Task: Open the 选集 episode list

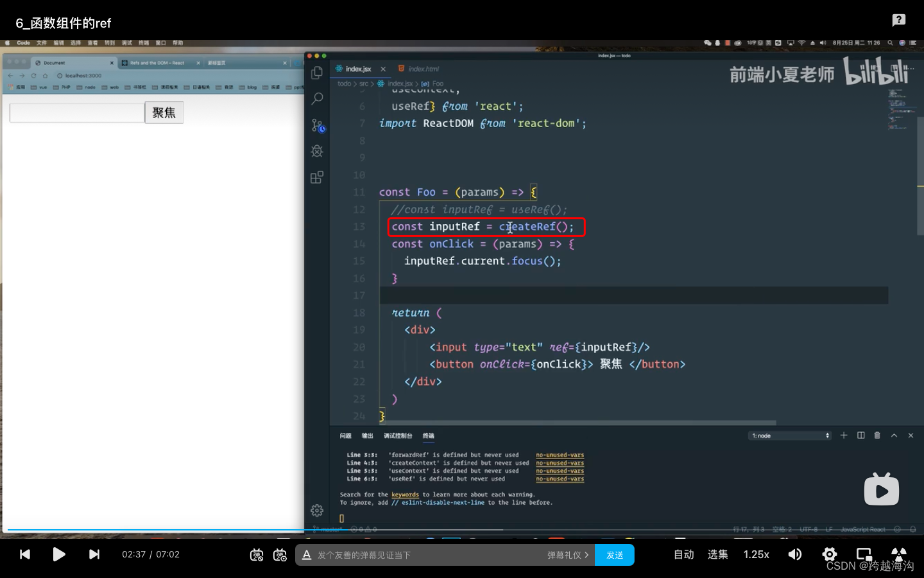Action: pyautogui.click(x=718, y=554)
